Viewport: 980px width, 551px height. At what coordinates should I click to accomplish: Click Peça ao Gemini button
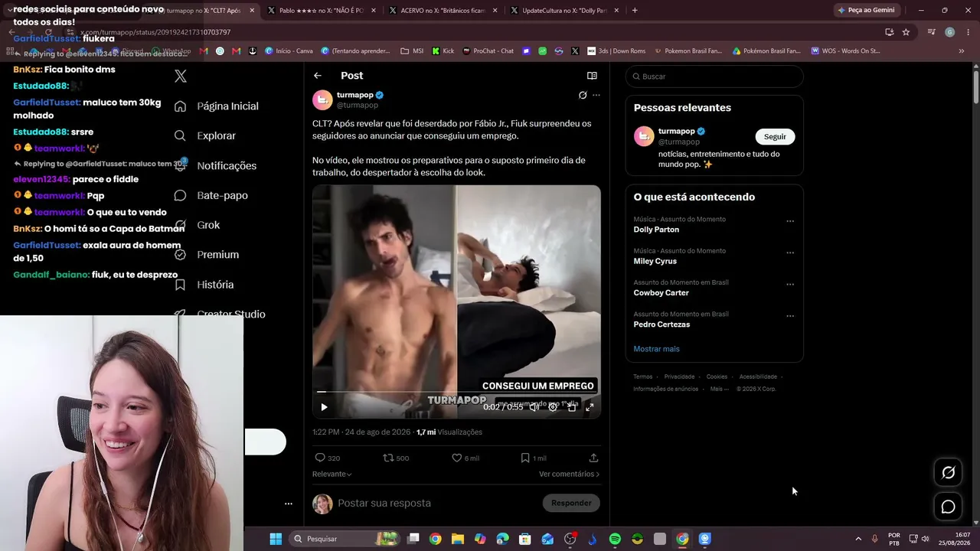point(867,11)
